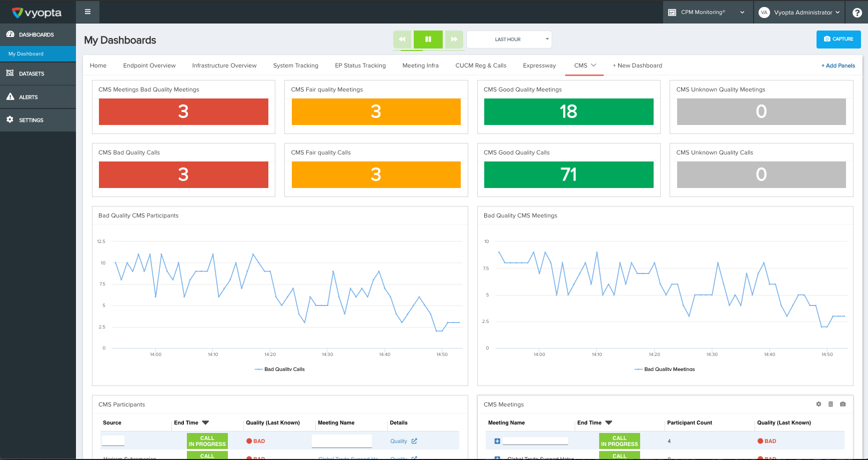Open the help question mark icon
This screenshot has width=868, height=460.
point(857,12)
